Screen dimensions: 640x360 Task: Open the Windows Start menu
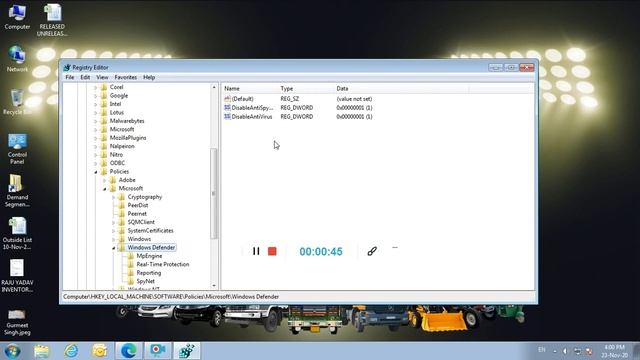[12, 351]
